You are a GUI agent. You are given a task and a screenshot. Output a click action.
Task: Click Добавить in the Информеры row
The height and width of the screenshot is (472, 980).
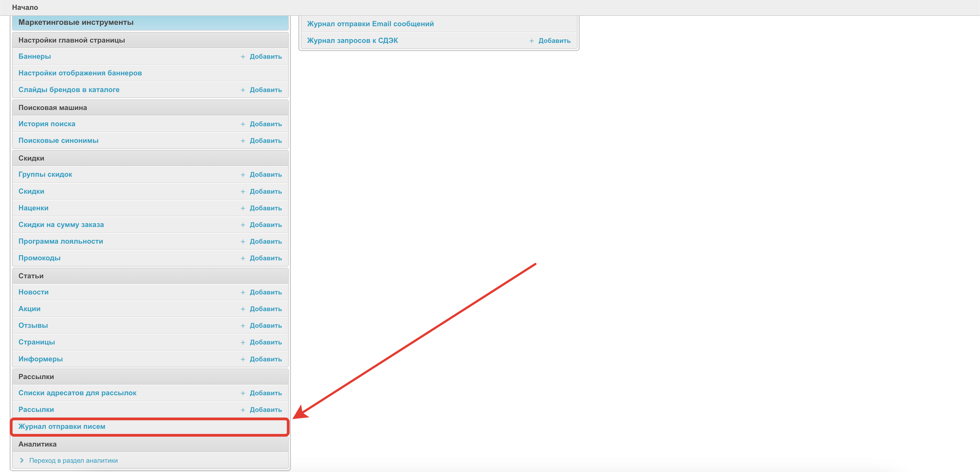tap(266, 359)
